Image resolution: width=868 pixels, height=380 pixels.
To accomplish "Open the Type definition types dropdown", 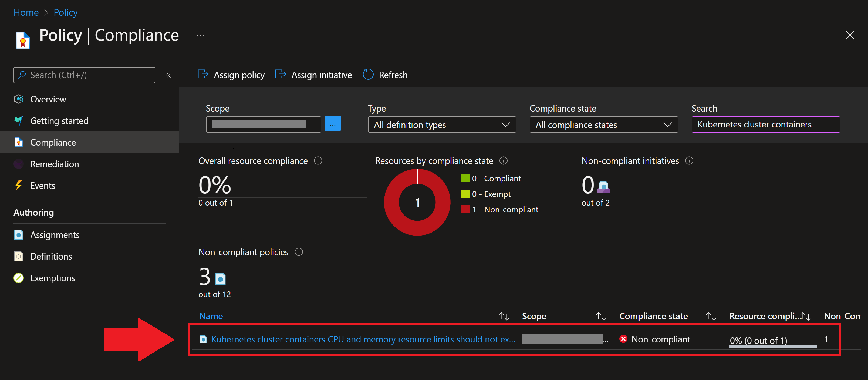I will click(x=441, y=125).
